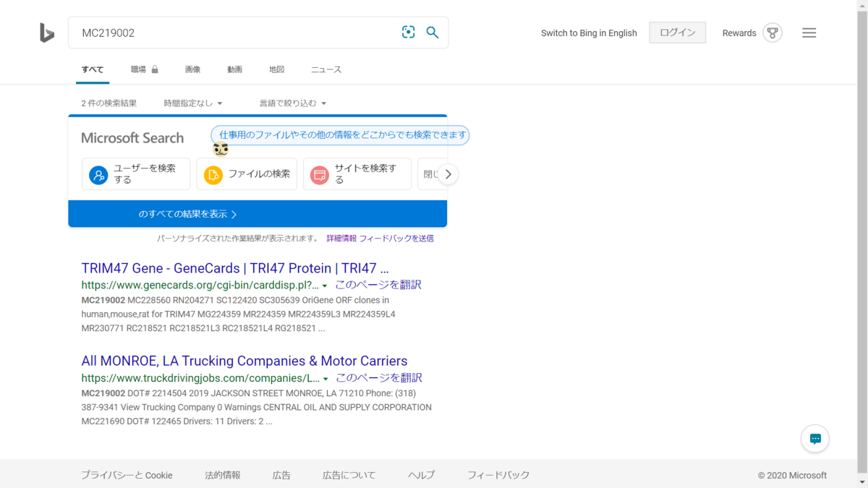Open footer 広告 link
The width and height of the screenshot is (868, 488).
[x=281, y=475]
